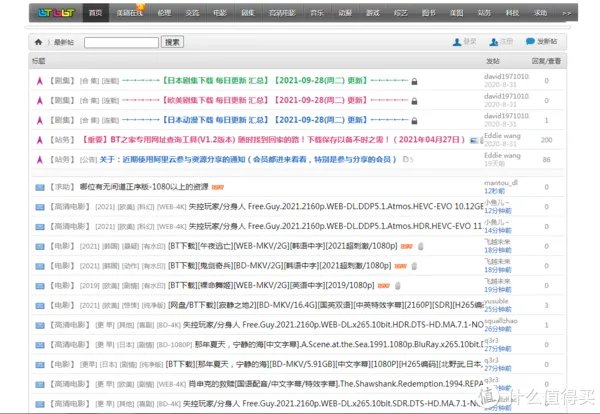Click the register user icon
Screen dimensions: 600x414
coord(494,42)
